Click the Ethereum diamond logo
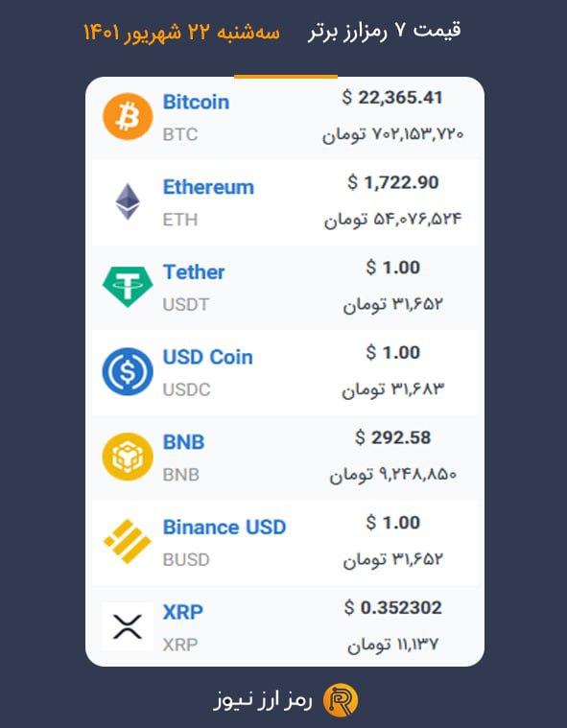 click(128, 201)
